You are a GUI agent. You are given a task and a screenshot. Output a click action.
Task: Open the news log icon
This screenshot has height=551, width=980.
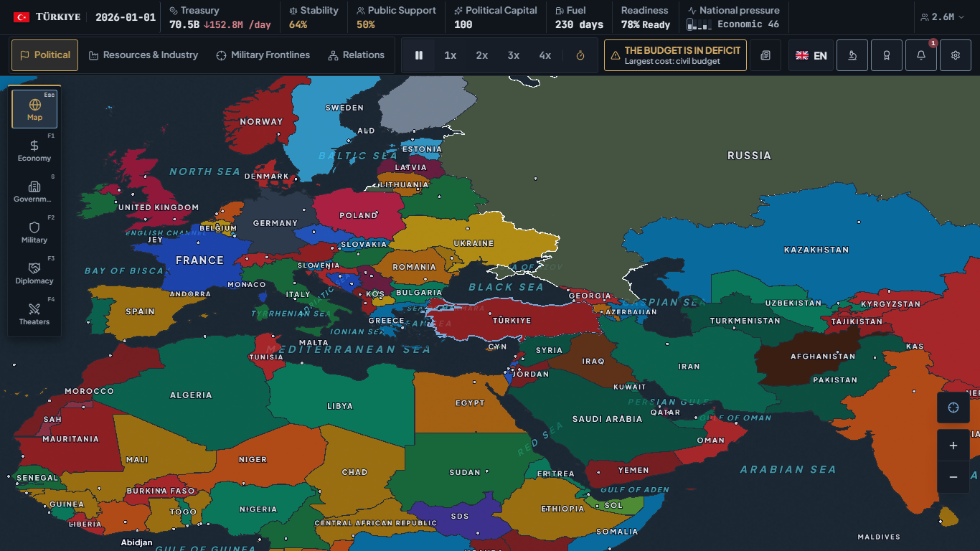765,55
